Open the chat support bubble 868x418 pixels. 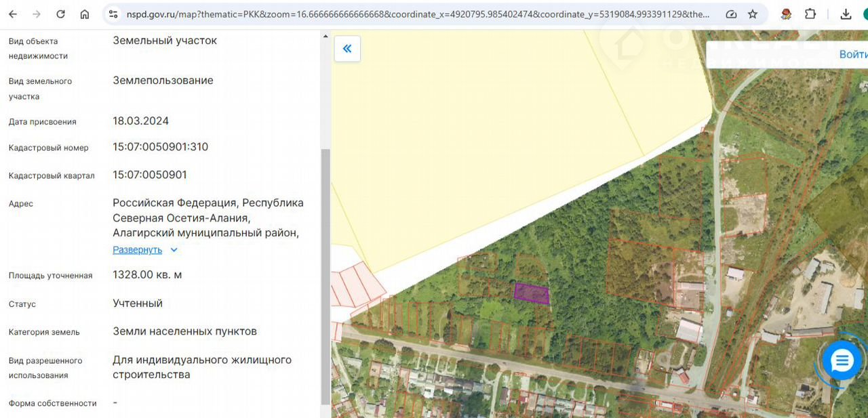point(842,360)
